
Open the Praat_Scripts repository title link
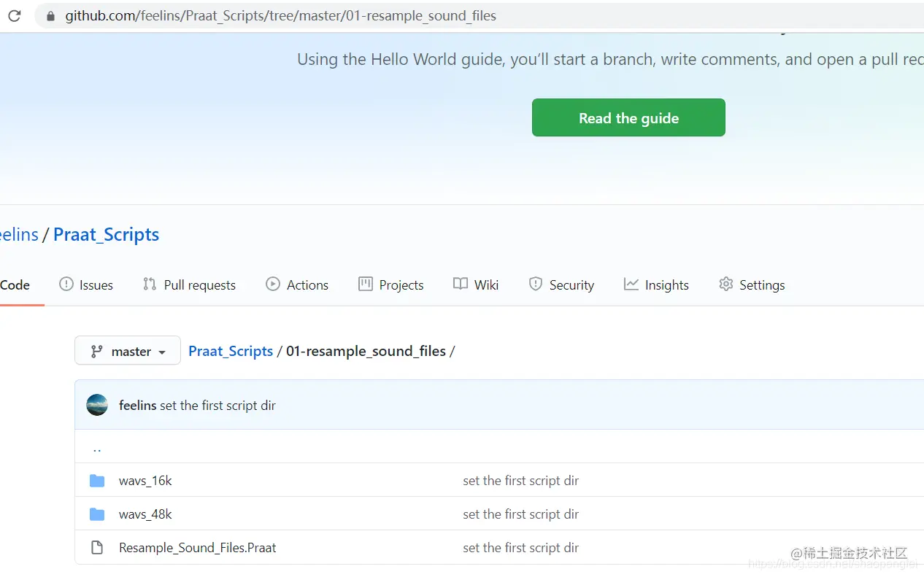click(106, 234)
